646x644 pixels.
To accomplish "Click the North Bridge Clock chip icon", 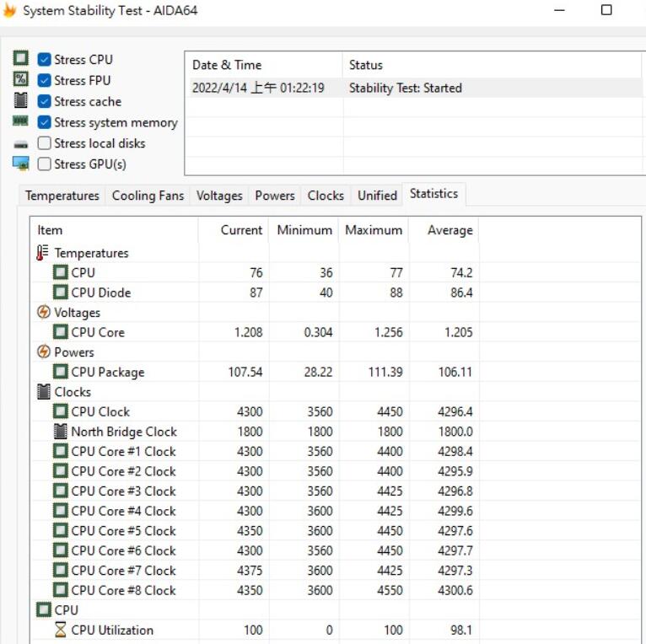I will click(x=61, y=431).
